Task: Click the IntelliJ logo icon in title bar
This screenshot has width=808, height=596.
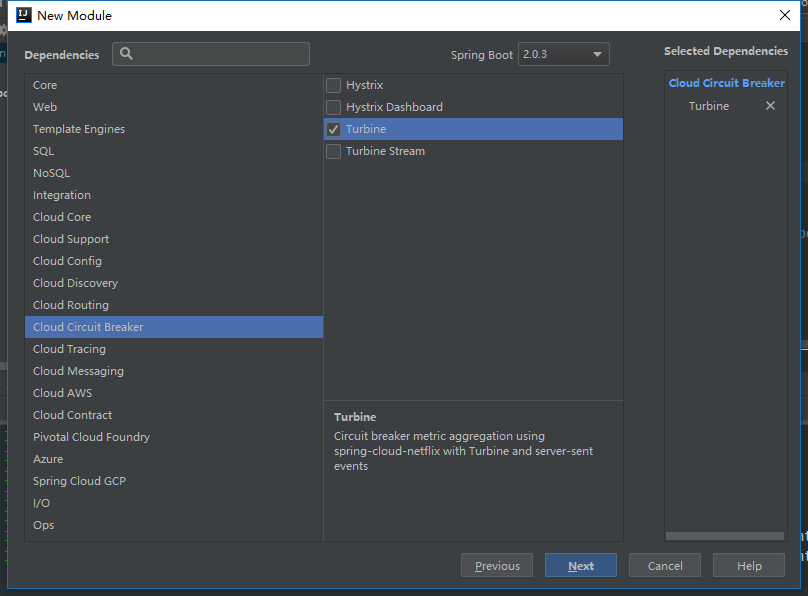Action: (x=24, y=15)
